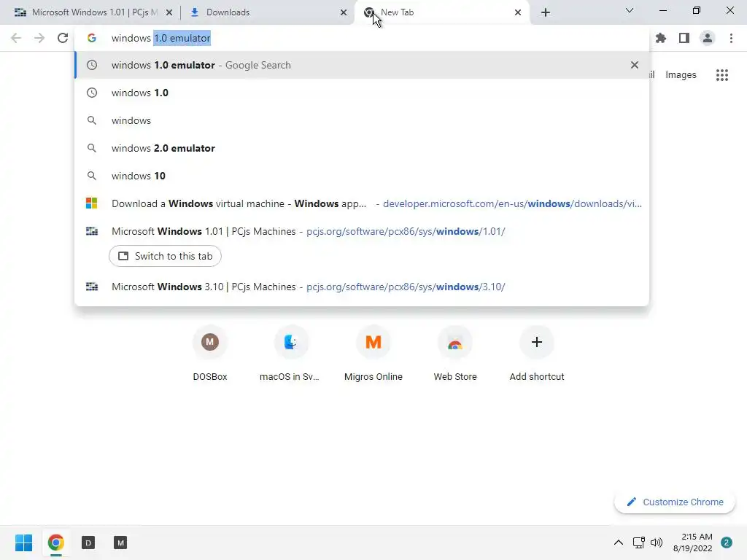Click the browser forward arrow
747x560 pixels.
coord(39,38)
